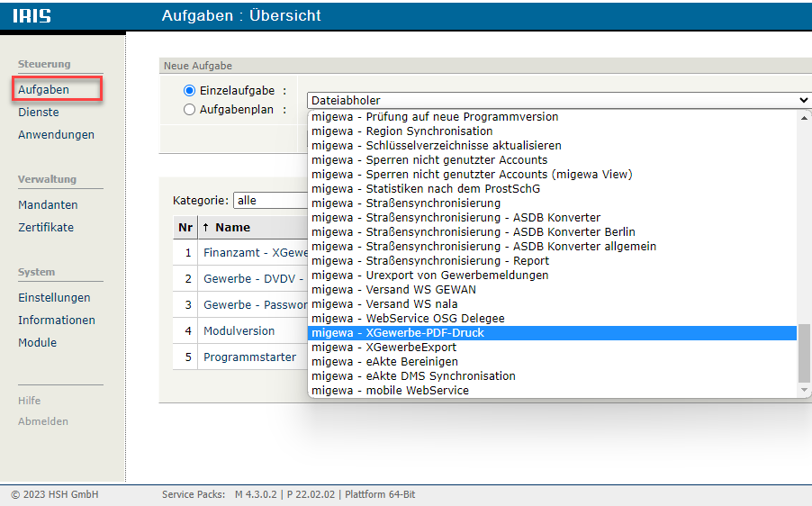Click the sort arrow beside Name column

point(205,228)
